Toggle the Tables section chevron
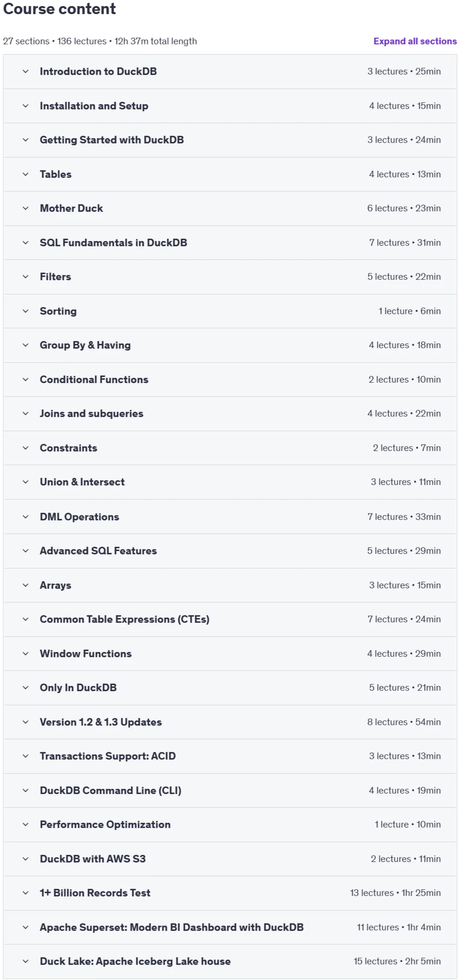This screenshot has height=980, width=459. 25,175
